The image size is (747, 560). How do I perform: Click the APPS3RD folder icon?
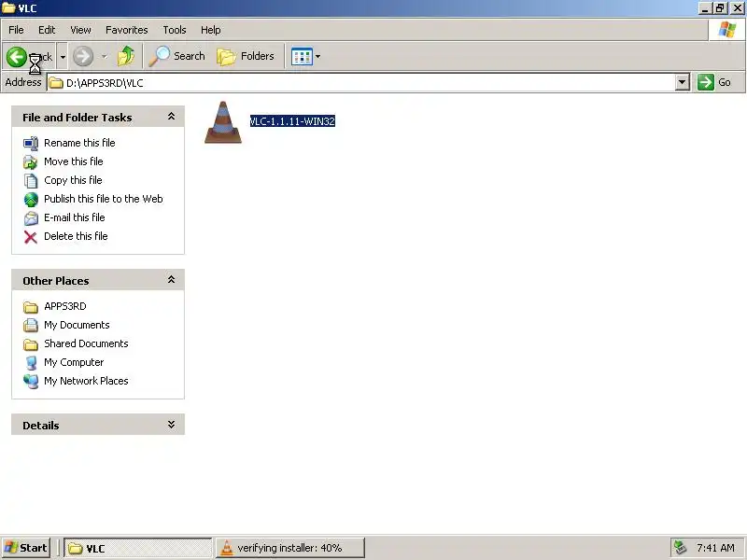tap(31, 307)
